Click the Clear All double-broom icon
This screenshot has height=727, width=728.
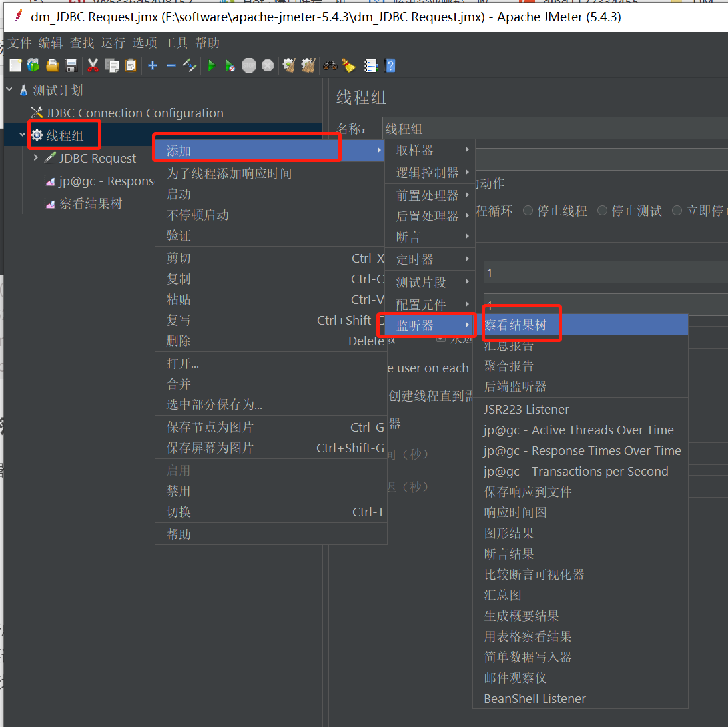(308, 65)
